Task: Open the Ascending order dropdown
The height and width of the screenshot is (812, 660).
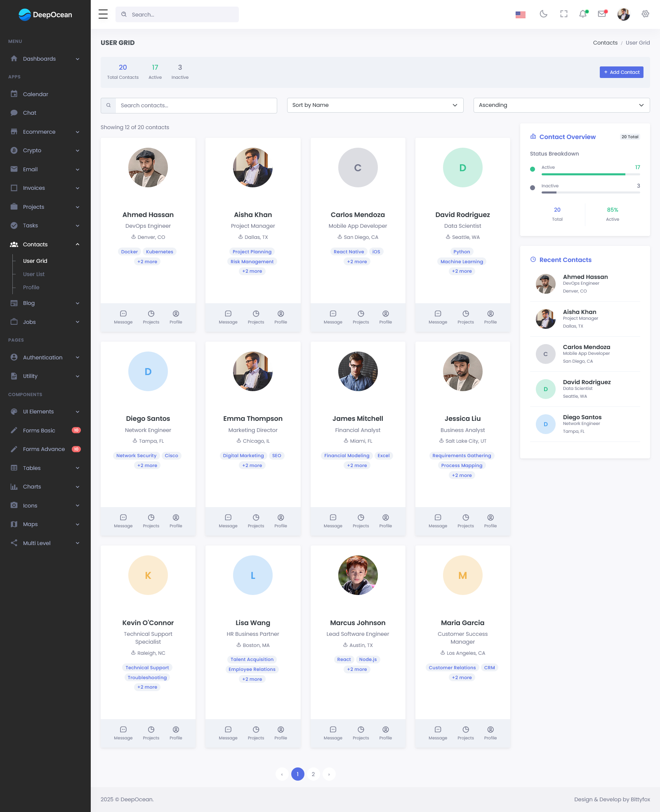Action: click(561, 105)
